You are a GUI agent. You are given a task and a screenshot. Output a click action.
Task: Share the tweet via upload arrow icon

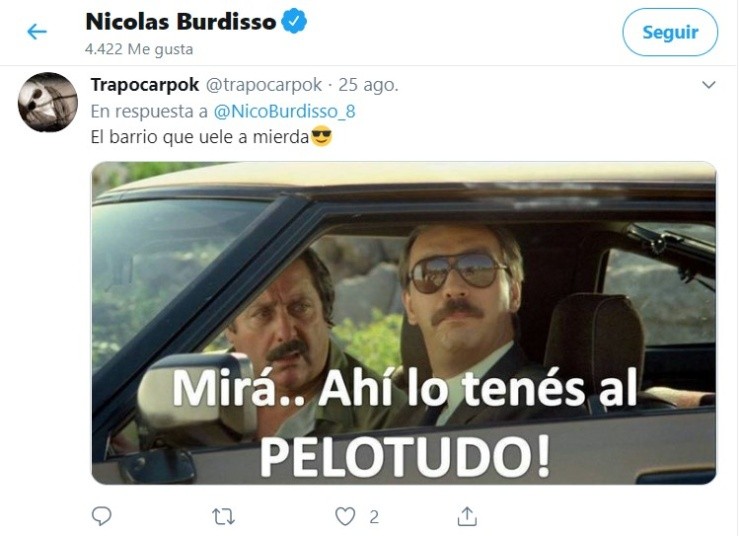[467, 516]
